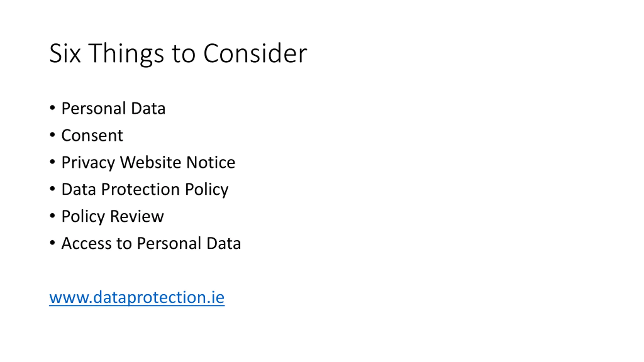Image resolution: width=644 pixels, height=362 pixels.
Task: Click the word Things in the title
Action: pyautogui.click(x=126, y=54)
